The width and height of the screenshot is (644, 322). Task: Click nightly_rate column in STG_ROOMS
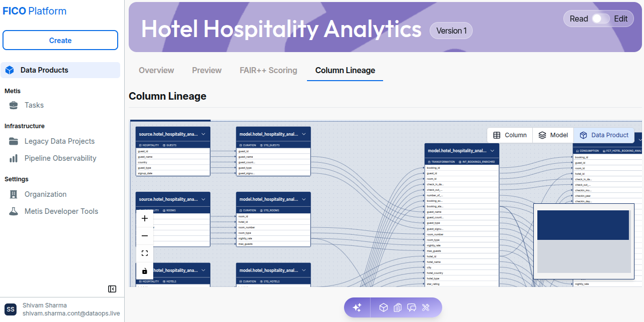coord(273,238)
